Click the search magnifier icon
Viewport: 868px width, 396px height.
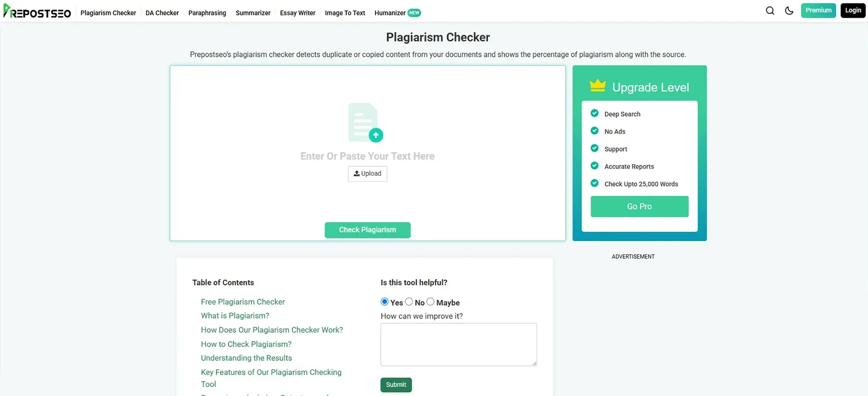tap(770, 10)
